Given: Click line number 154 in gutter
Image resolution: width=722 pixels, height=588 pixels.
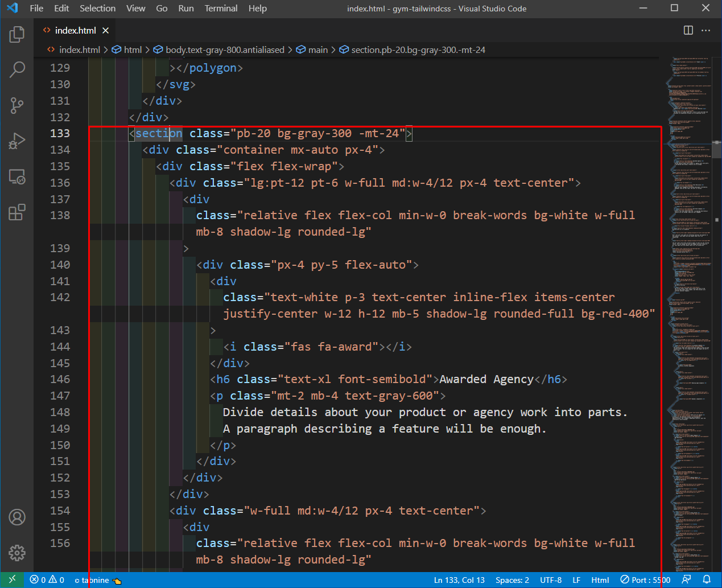Looking at the screenshot, I should point(60,511).
